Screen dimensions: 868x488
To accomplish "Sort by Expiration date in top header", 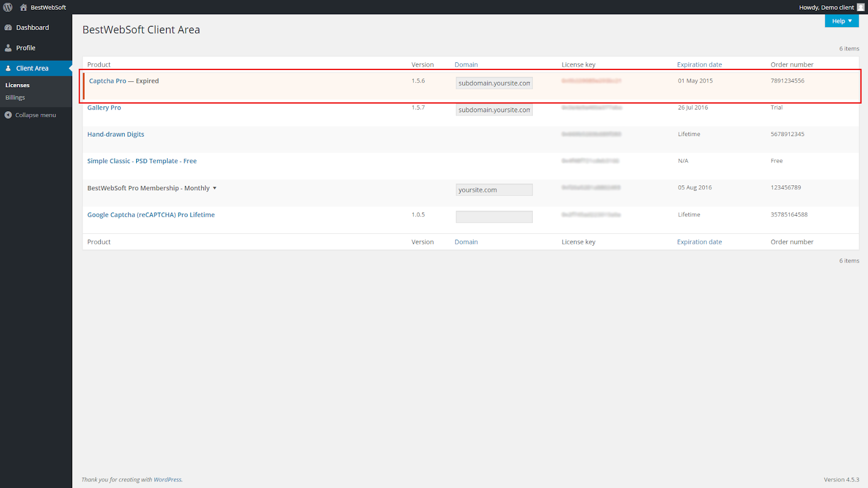I will (x=699, y=65).
